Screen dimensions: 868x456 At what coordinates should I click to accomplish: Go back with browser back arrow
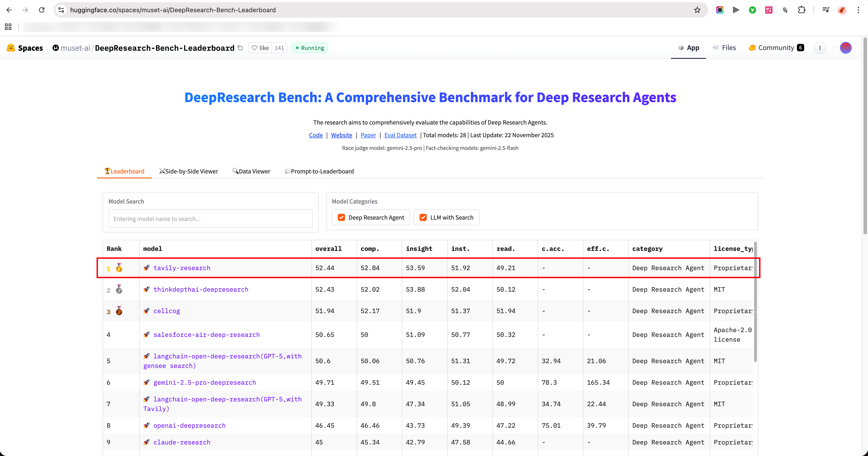(x=9, y=10)
